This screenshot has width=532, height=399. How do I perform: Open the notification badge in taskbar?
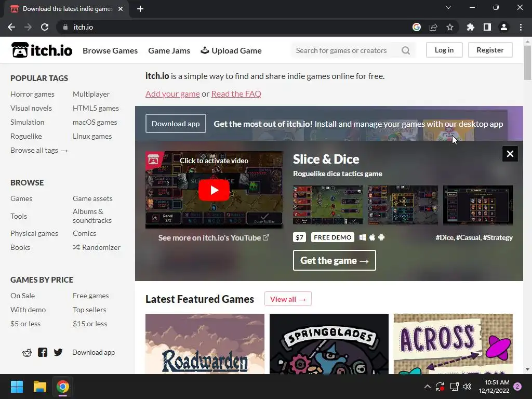(517, 387)
